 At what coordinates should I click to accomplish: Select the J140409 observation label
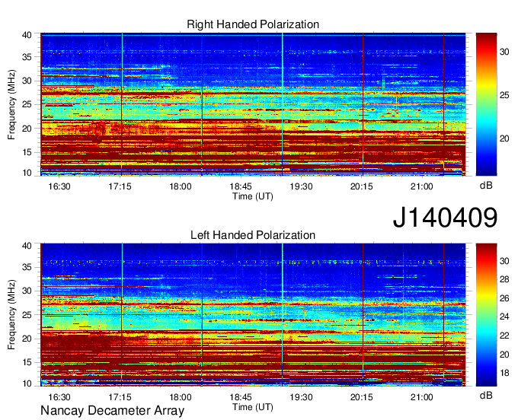[445, 218]
